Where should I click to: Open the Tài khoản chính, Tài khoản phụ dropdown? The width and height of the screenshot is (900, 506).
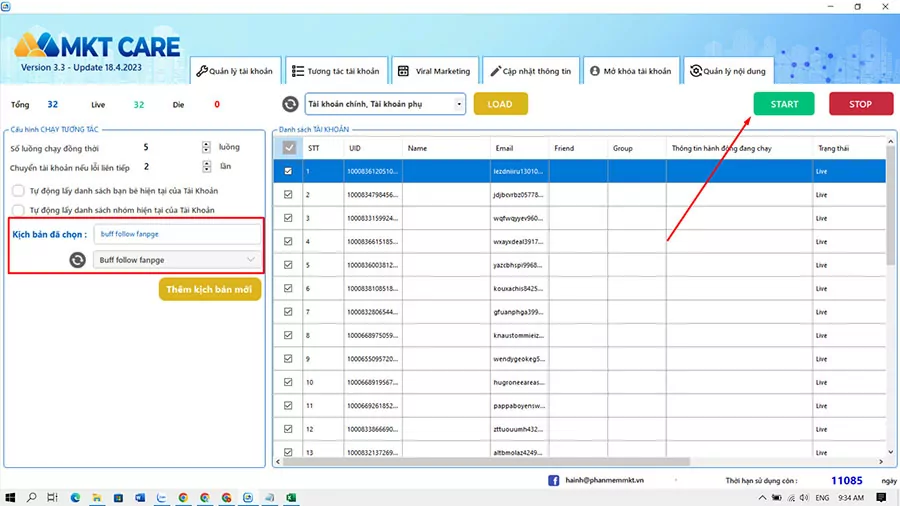pyautogui.click(x=385, y=104)
